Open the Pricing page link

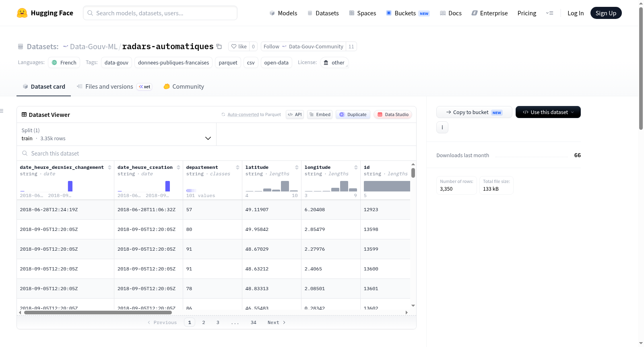pyautogui.click(x=527, y=13)
